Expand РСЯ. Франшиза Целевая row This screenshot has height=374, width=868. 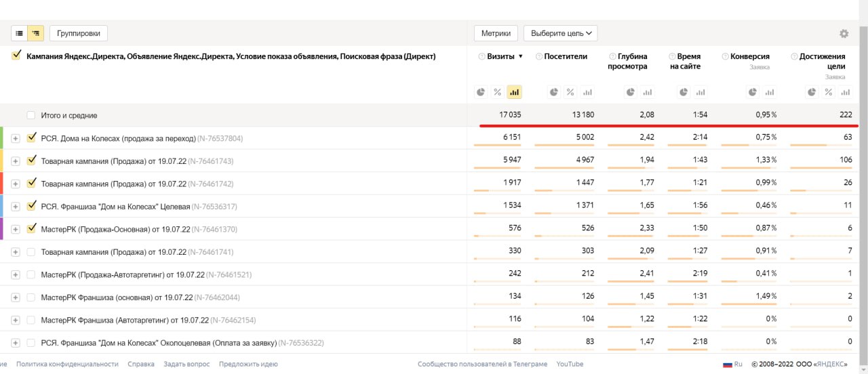16,207
